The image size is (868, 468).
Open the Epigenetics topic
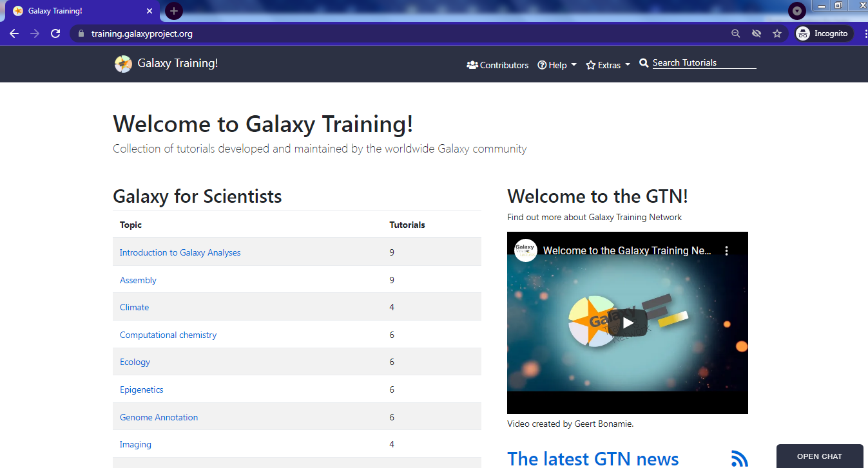(x=141, y=389)
